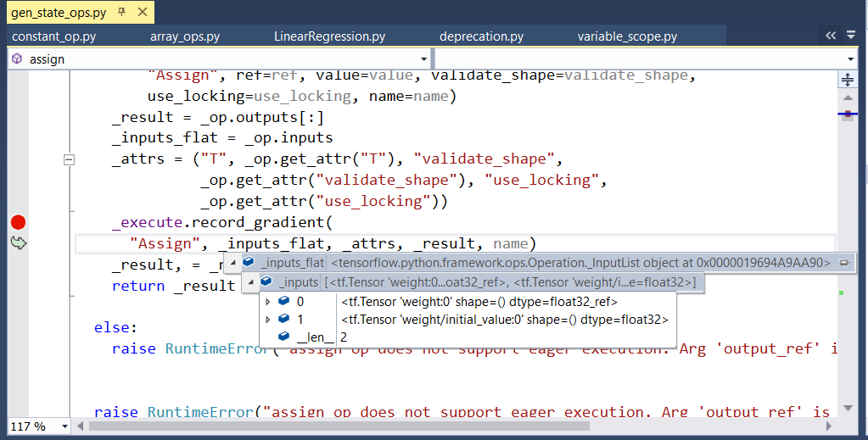868x440 pixels.
Task: Select the _InputList object value text
Action: 580,263
